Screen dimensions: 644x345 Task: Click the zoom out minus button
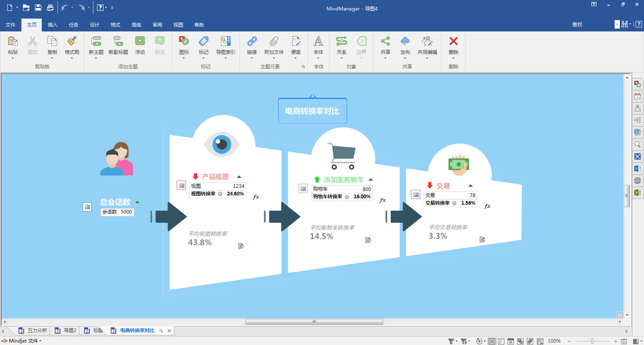(x=569, y=341)
